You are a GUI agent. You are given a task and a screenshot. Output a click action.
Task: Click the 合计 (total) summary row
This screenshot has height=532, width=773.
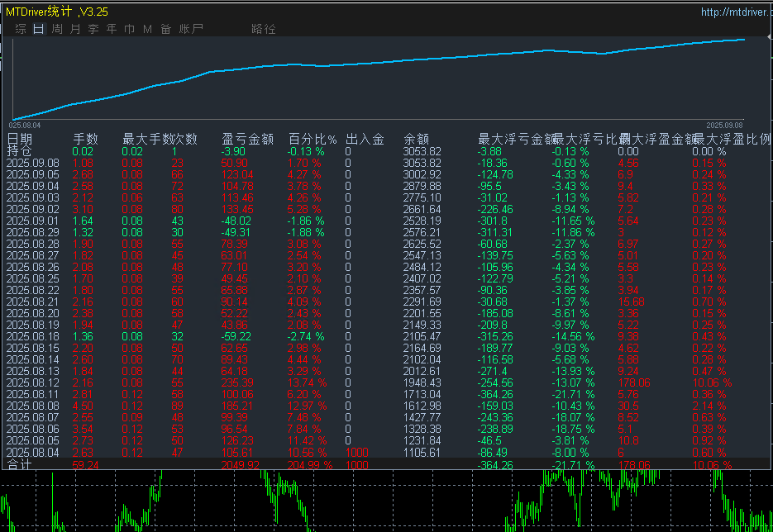tap(20, 465)
